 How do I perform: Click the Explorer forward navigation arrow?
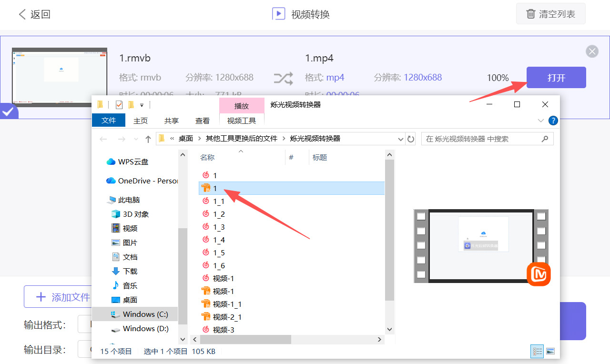pos(121,139)
